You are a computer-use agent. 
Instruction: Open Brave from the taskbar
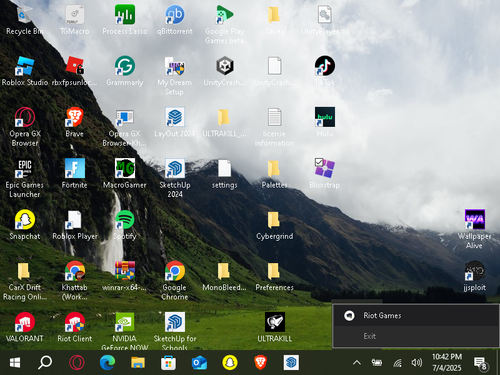pos(260,363)
